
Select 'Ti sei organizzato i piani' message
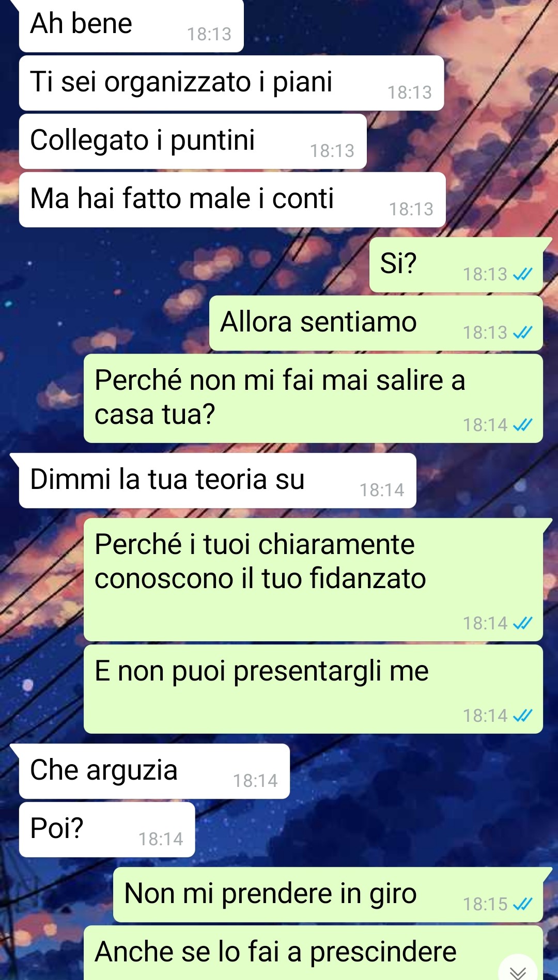(231, 83)
